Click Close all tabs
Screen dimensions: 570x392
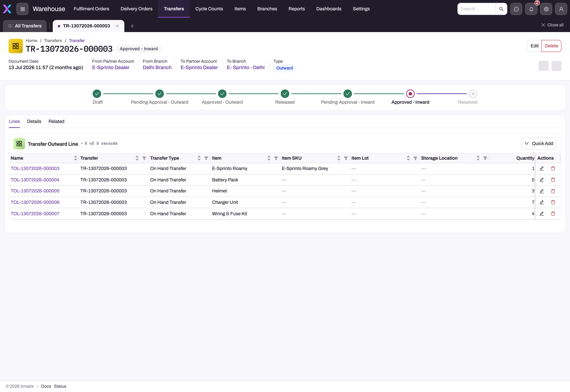tap(552, 25)
